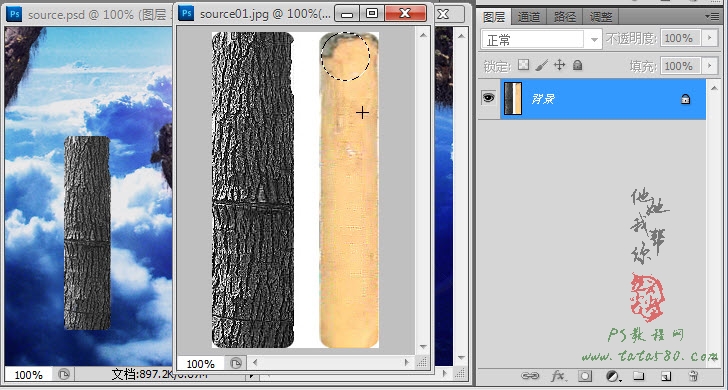
Task: Toggle lock image pixels brush icon
Action: tap(541, 65)
